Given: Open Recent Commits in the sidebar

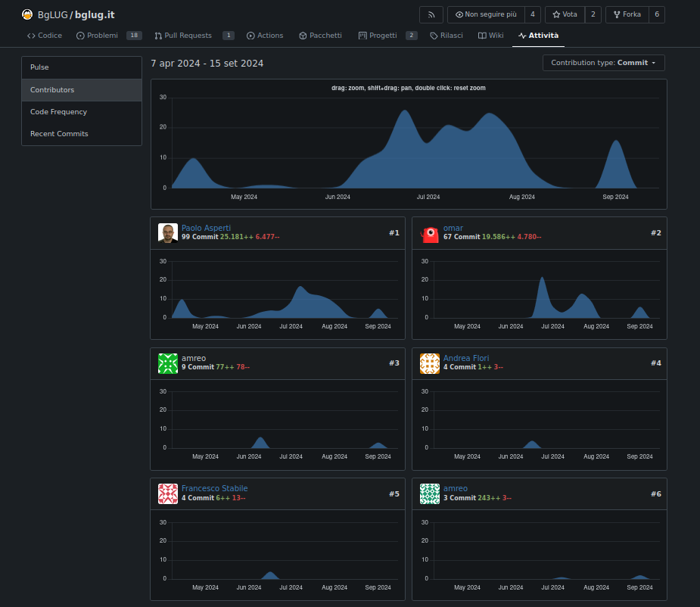Looking at the screenshot, I should point(82,133).
